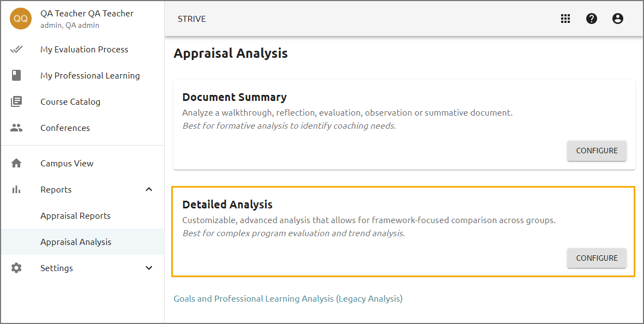Collapse the Reports section chevron
This screenshot has width=644, height=324.
[149, 189]
